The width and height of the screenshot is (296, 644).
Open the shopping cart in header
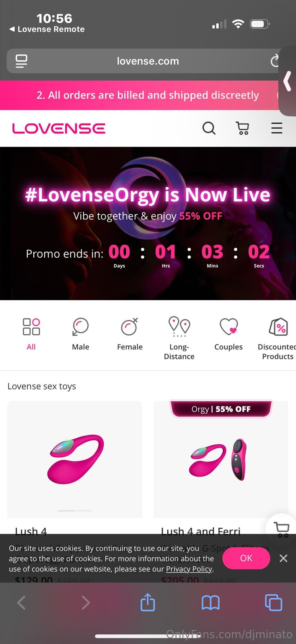(243, 128)
